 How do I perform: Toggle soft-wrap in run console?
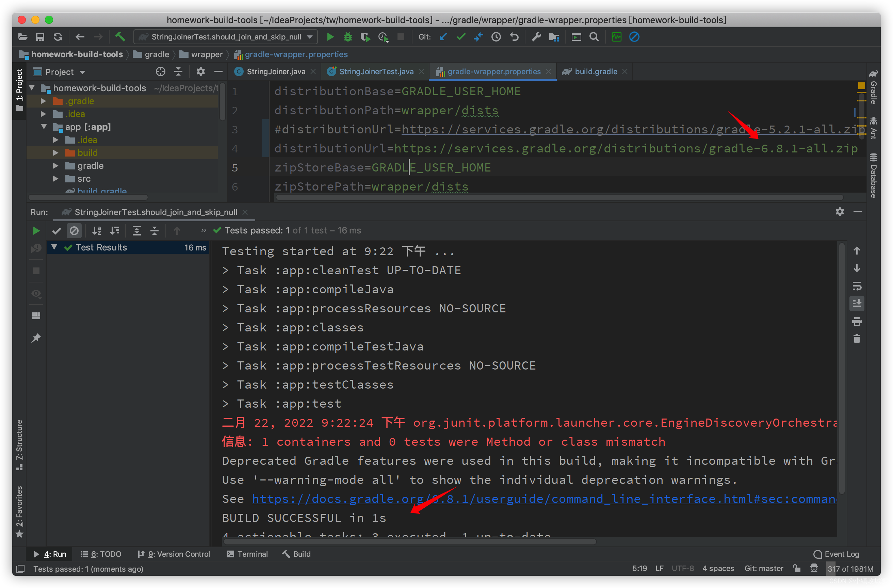pos(857,286)
